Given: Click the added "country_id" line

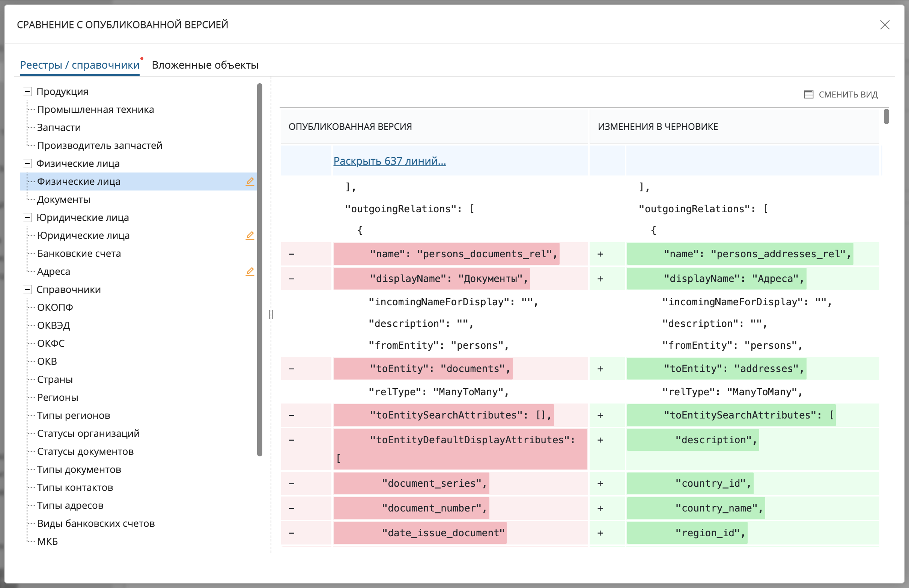Looking at the screenshot, I should (x=690, y=483).
